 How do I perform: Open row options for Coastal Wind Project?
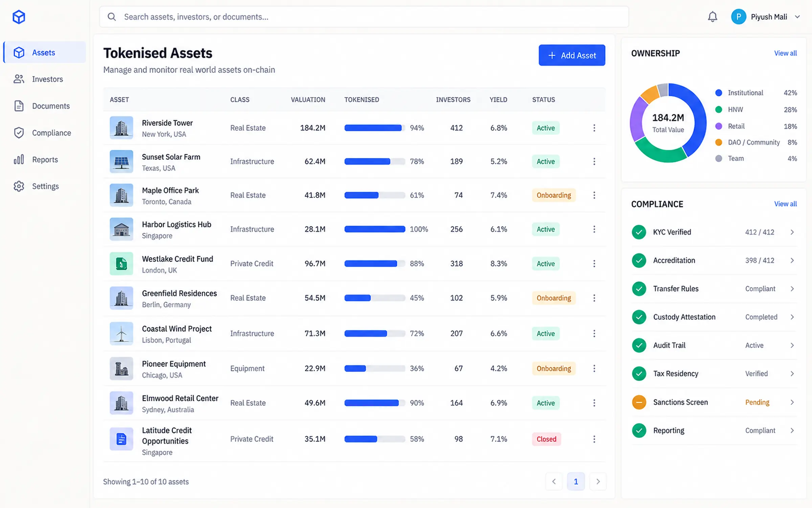594,333
